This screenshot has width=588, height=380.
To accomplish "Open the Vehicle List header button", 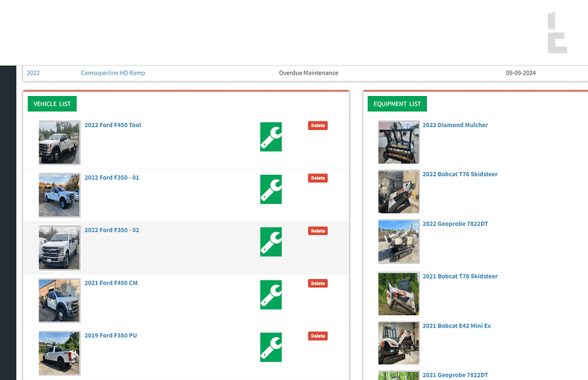I will click(52, 104).
